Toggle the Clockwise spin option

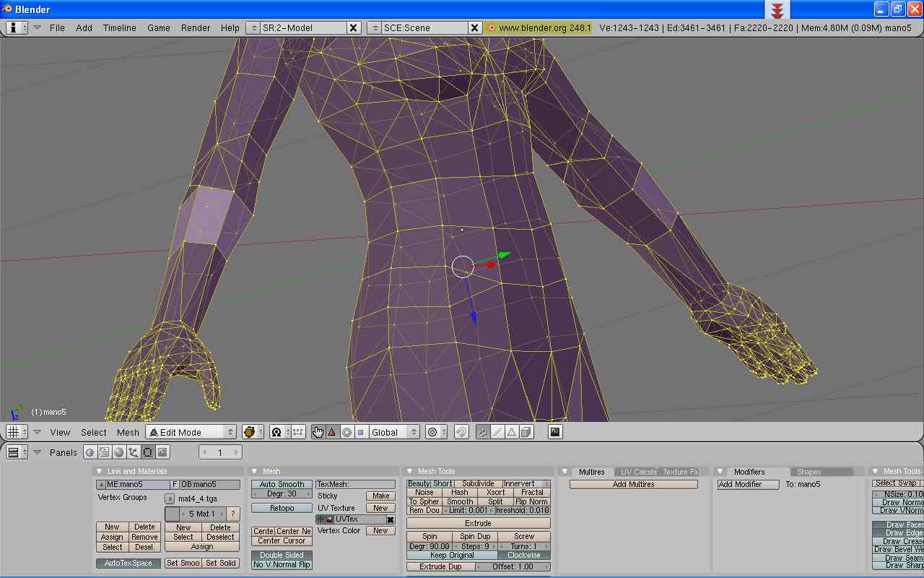pyautogui.click(x=524, y=556)
